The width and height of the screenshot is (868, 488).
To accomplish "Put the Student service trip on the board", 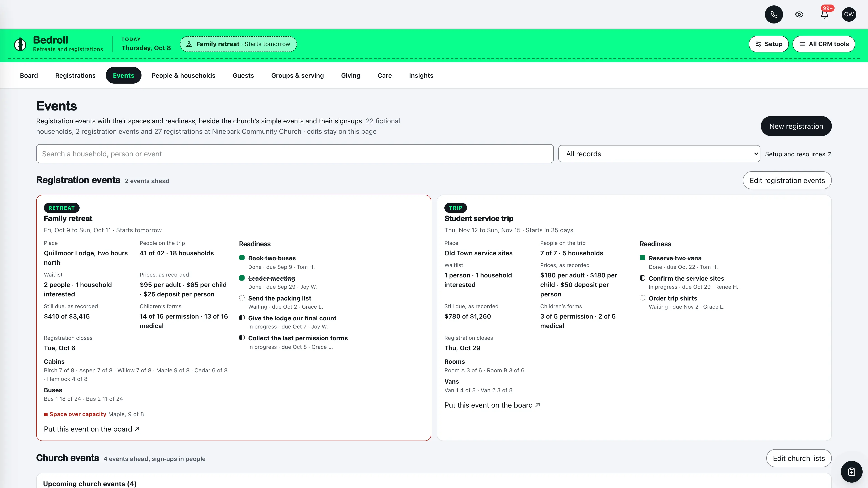I will pos(492,405).
